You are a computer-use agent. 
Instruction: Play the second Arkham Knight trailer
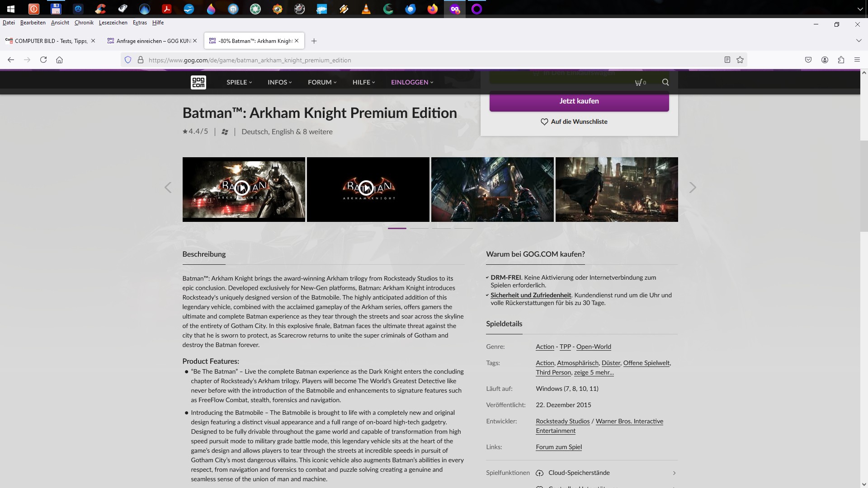click(x=366, y=188)
